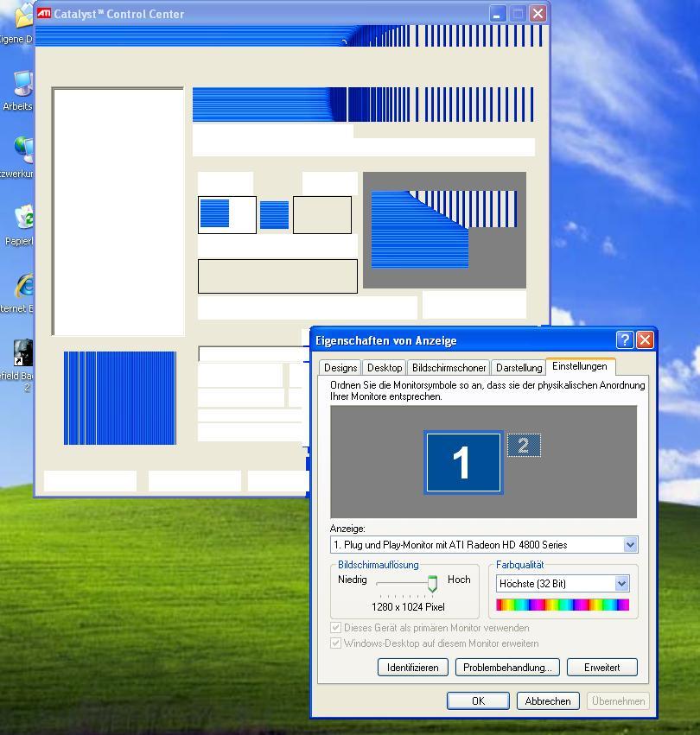
Task: Open the Desktop tab
Action: pyautogui.click(x=385, y=368)
